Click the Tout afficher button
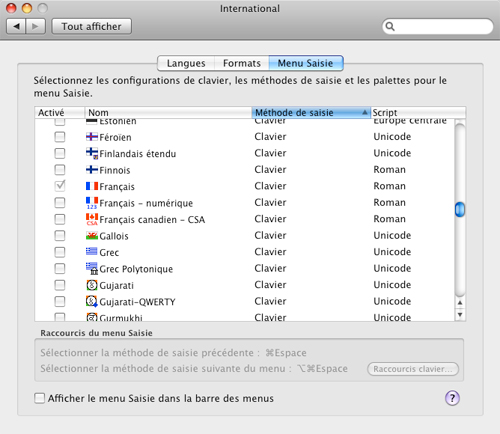This screenshot has width=500, height=434. pyautogui.click(x=92, y=26)
